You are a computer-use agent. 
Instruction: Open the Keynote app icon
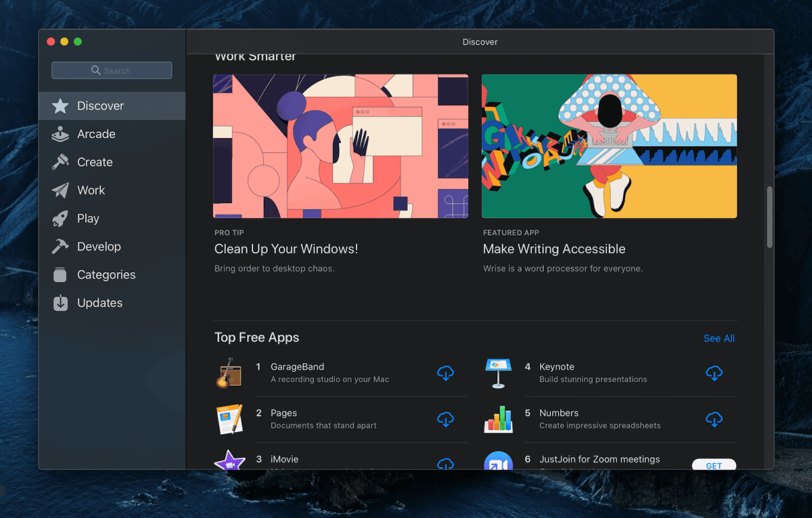pyautogui.click(x=498, y=373)
